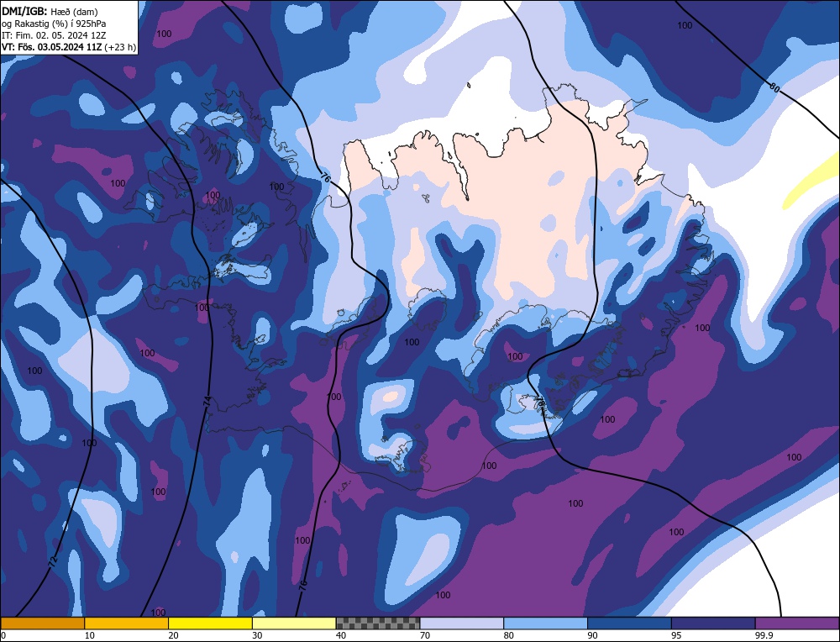Click the dark orange 0–10 legend swatch
Viewport: 840px width, 642px height.
(42, 623)
